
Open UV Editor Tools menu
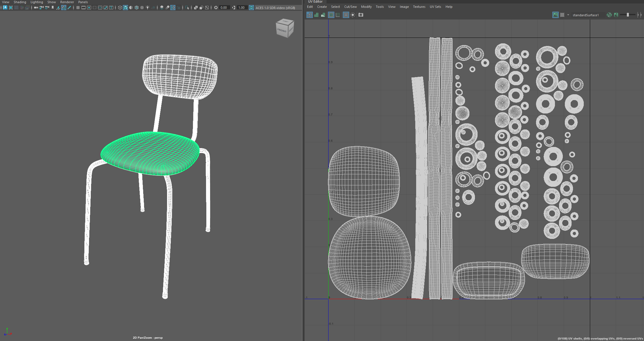tap(379, 7)
